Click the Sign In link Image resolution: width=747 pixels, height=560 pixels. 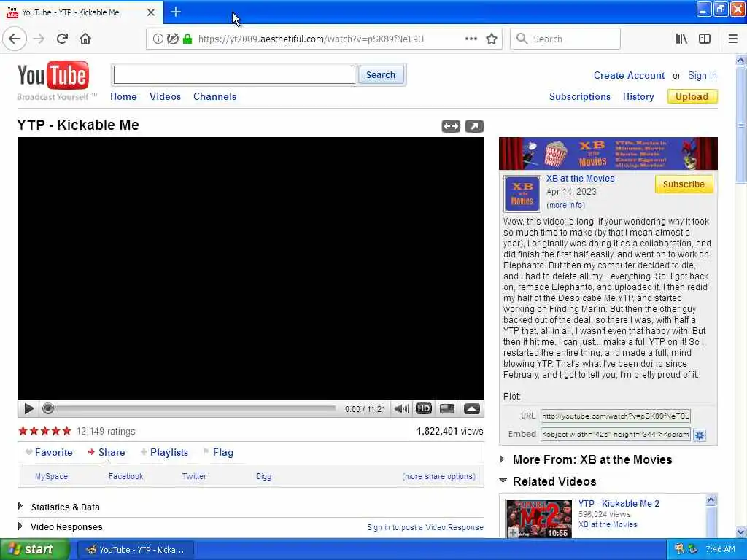click(703, 76)
